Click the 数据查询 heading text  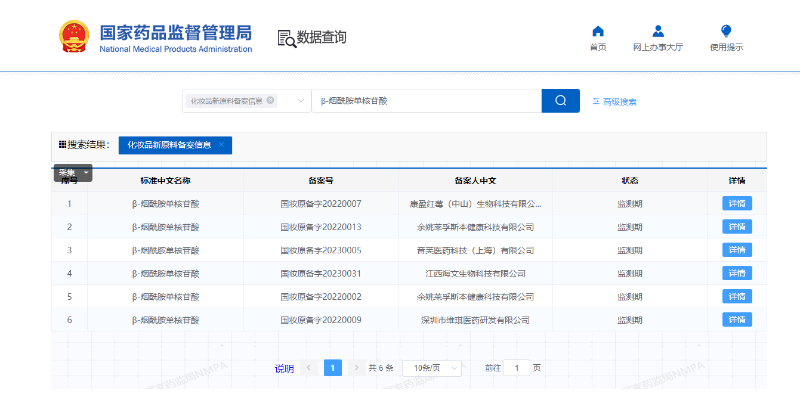[322, 37]
